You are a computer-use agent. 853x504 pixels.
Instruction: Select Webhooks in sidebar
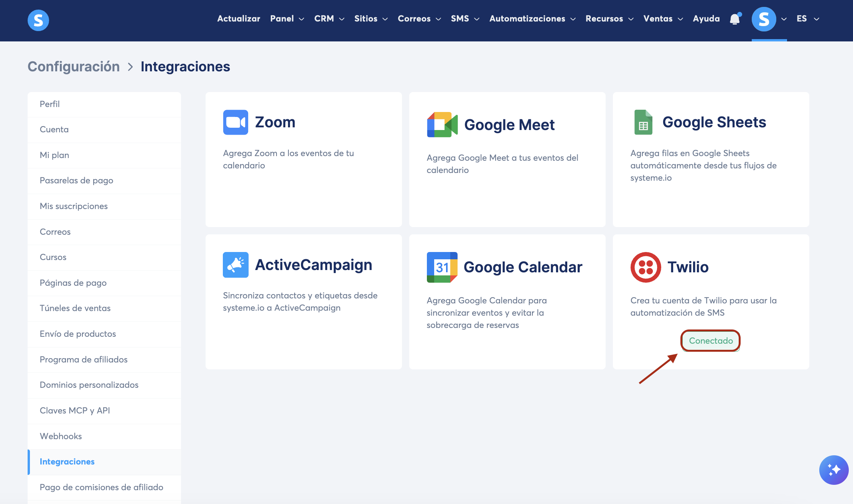pos(104,436)
